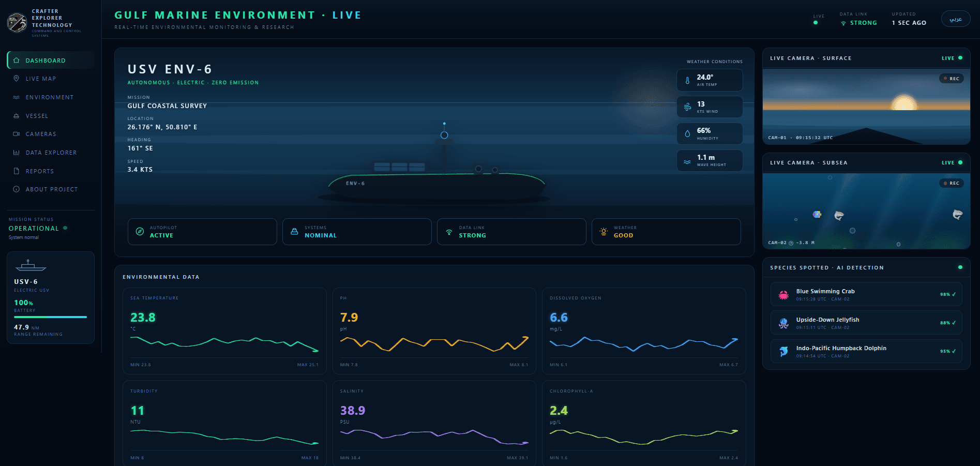The width and height of the screenshot is (980, 466).
Task: Click the 24.0° air temp reading
Action: pyautogui.click(x=705, y=77)
